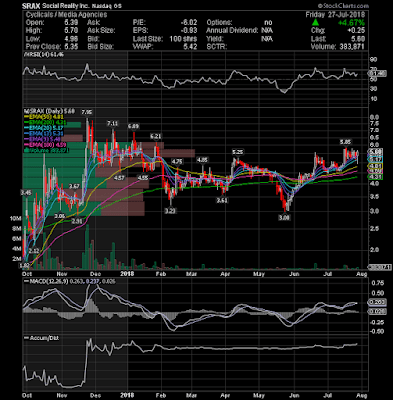Click the Apr label under the volume bars

pyautogui.click(x=225, y=274)
